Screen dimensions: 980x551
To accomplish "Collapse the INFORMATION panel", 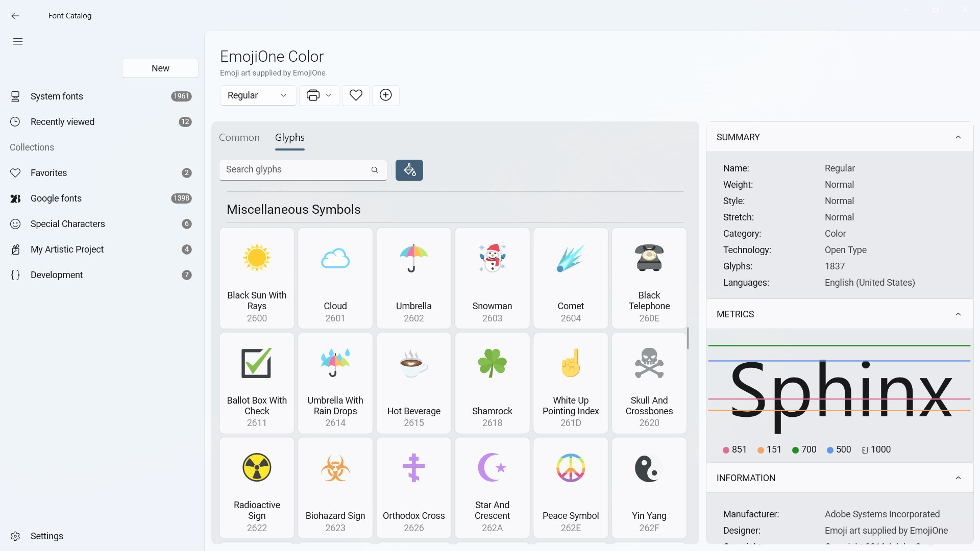I will click(x=959, y=478).
